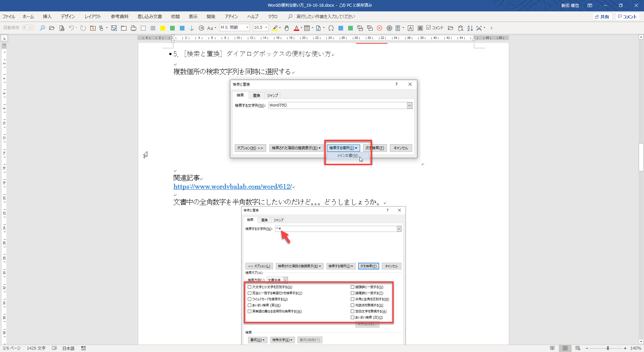Screen dimensions: 644x352
Task: Click the 共有 share button
Action: [x=602, y=17]
